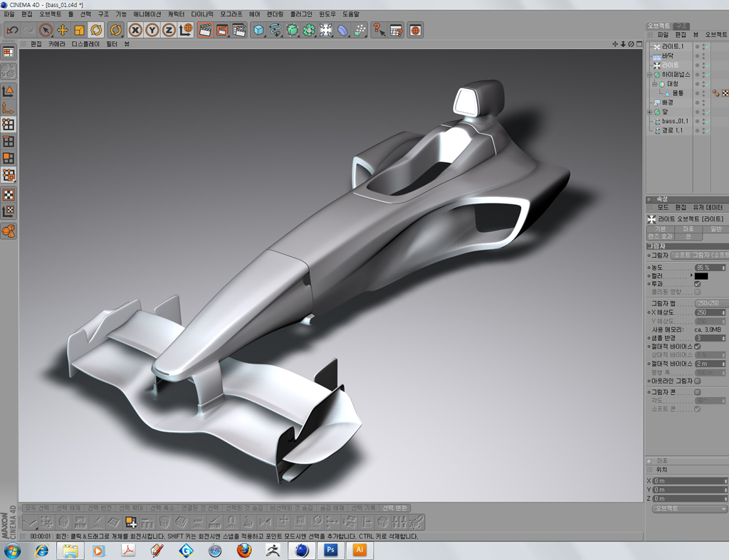The height and width of the screenshot is (560, 729).
Task: Toggle the 투과 checkbox
Action: point(698,284)
